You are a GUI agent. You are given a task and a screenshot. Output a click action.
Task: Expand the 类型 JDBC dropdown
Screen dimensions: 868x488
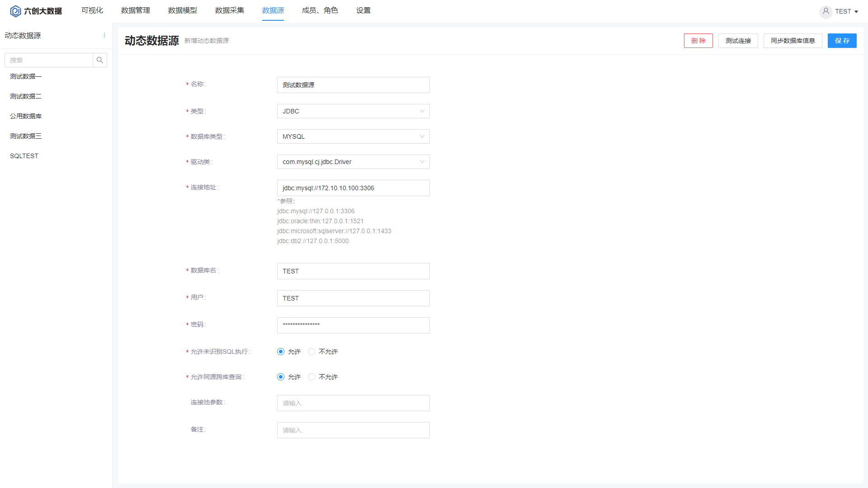coord(353,111)
